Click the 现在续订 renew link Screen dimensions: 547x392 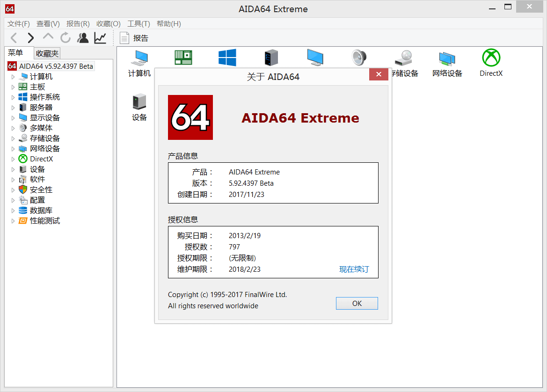point(354,269)
